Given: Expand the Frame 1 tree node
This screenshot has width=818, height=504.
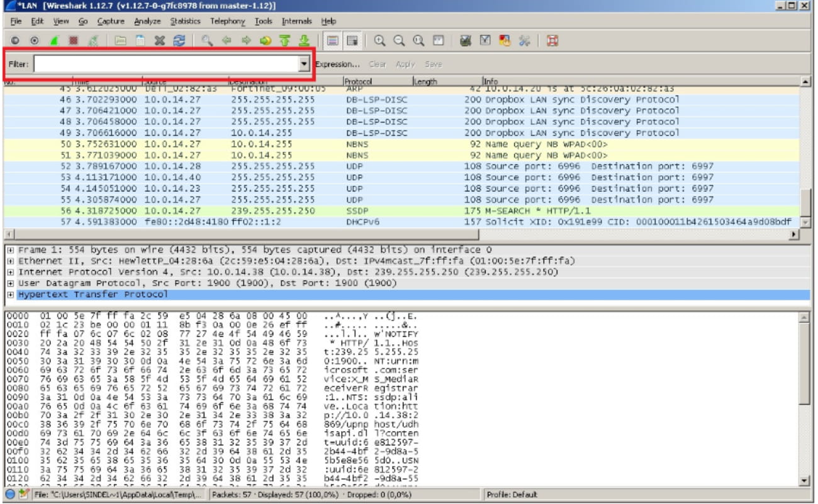Looking at the screenshot, I should point(10,250).
